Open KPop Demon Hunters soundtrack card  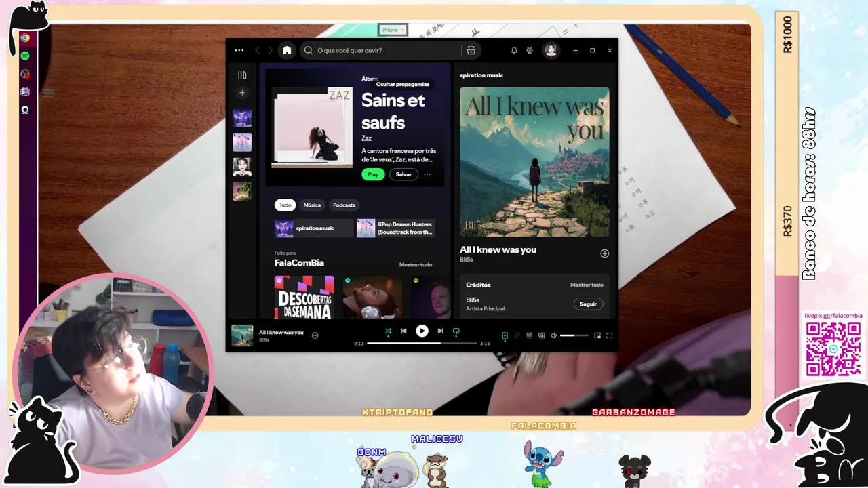tap(396, 228)
